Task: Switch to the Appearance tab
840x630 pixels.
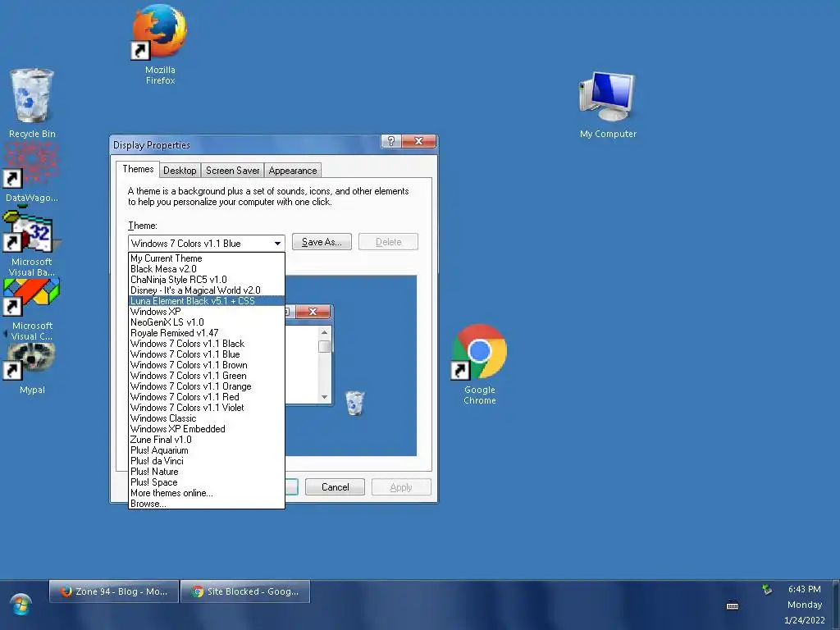Action: coord(293,171)
